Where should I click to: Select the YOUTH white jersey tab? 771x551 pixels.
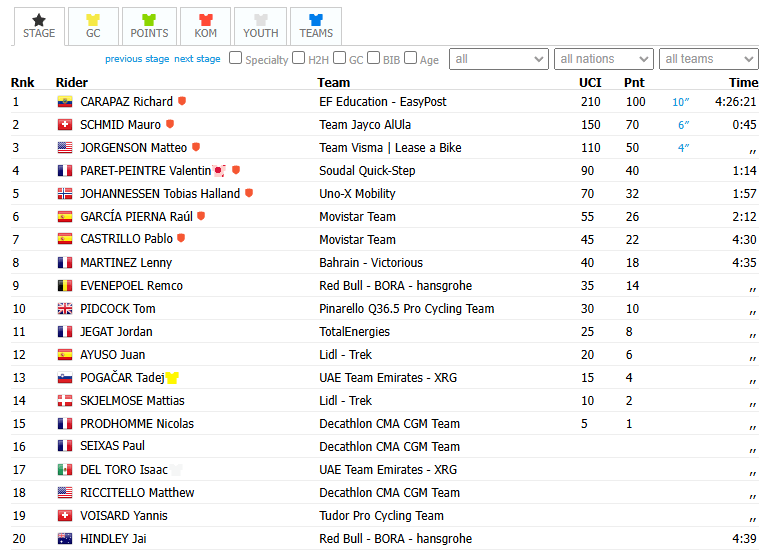pyautogui.click(x=261, y=27)
